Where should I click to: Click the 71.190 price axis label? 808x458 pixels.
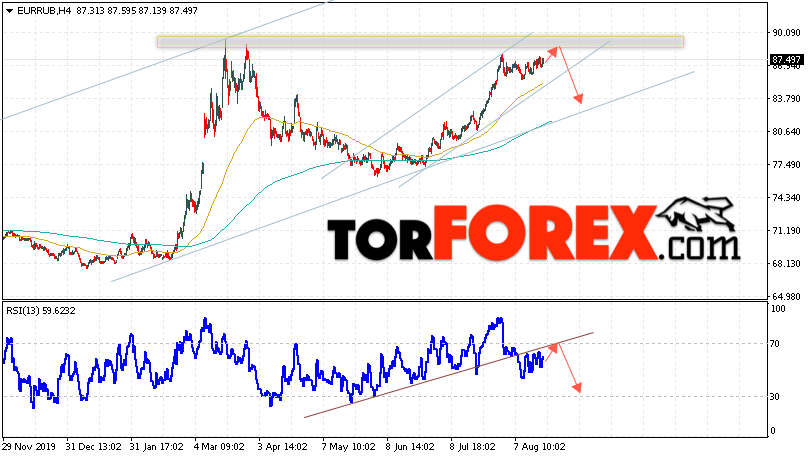pyautogui.click(x=786, y=231)
